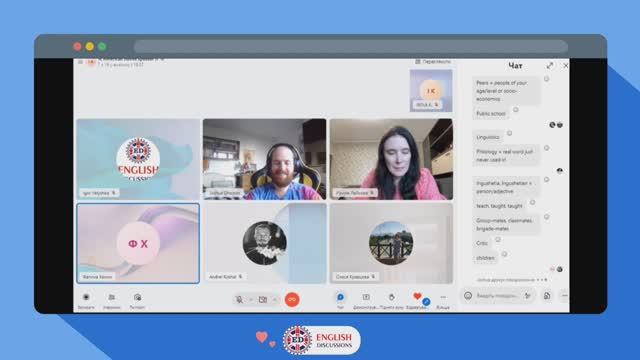
Task: Attach a file using the chat attachment icon
Action: 547,296
